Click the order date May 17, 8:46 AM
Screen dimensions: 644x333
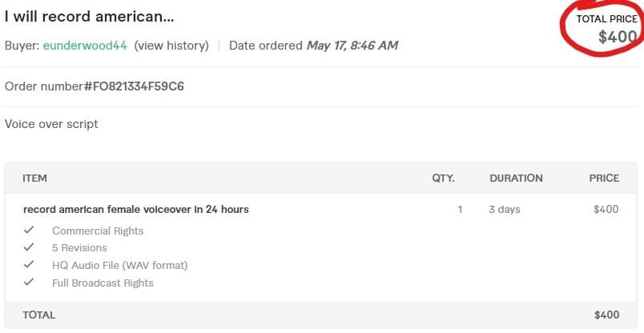pos(352,46)
